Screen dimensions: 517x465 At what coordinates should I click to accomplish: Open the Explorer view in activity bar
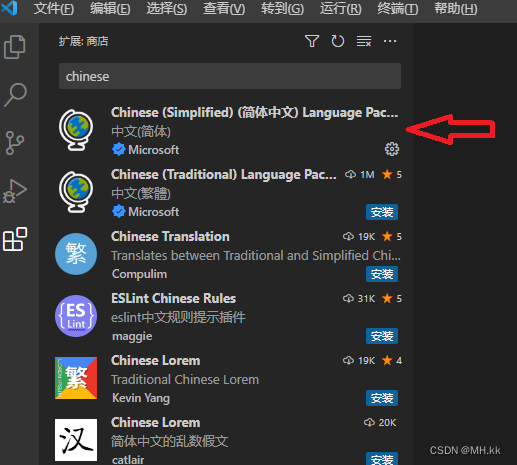15,47
